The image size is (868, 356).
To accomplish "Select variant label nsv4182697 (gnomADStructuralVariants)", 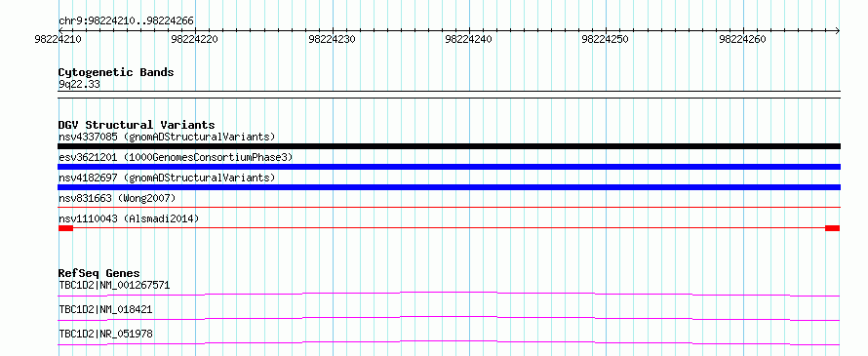I will click(x=167, y=178).
